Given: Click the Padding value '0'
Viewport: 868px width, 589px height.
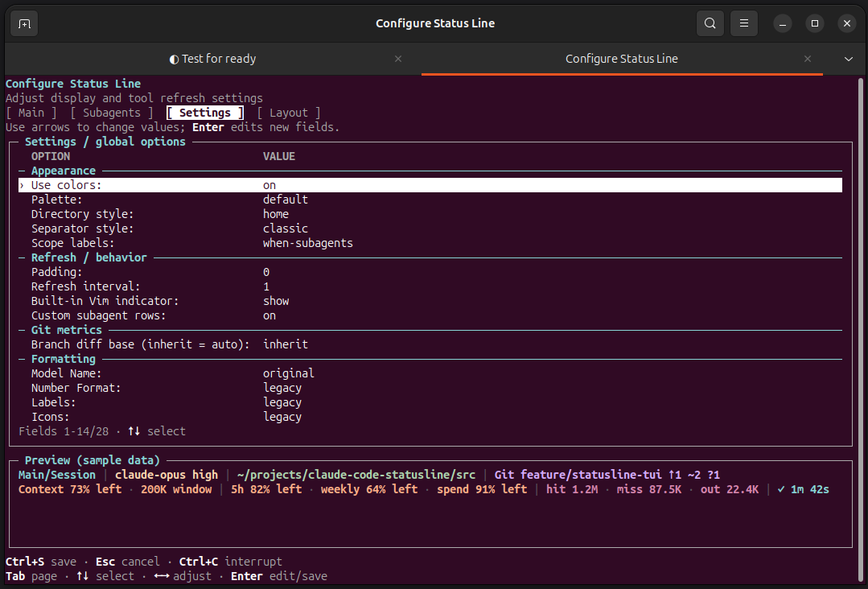Looking at the screenshot, I should coord(266,272).
